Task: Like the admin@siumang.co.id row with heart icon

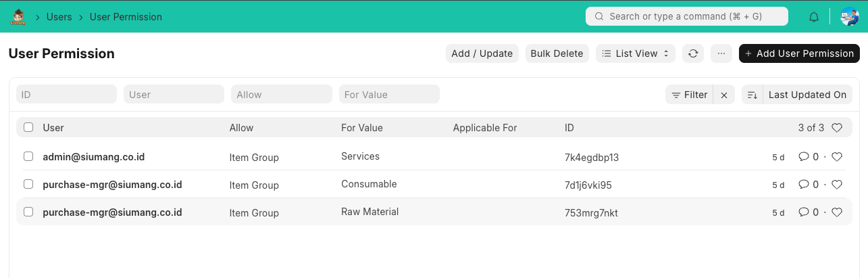Action: (x=836, y=157)
